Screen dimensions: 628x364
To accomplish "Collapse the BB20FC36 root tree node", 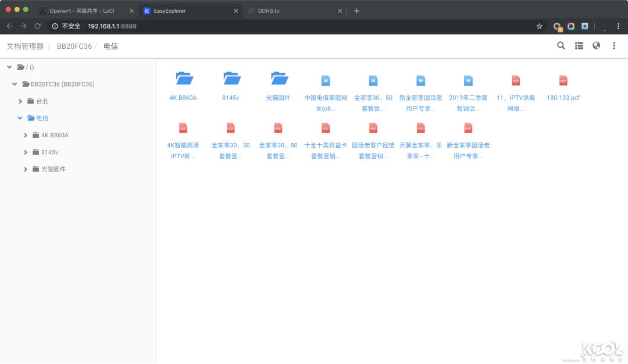I will tap(15, 84).
